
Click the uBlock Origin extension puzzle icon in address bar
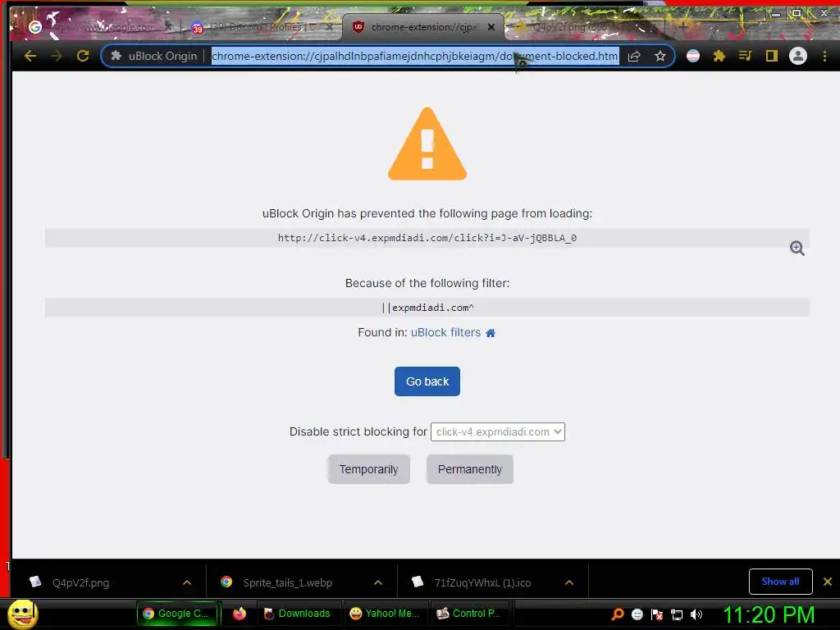coord(116,56)
